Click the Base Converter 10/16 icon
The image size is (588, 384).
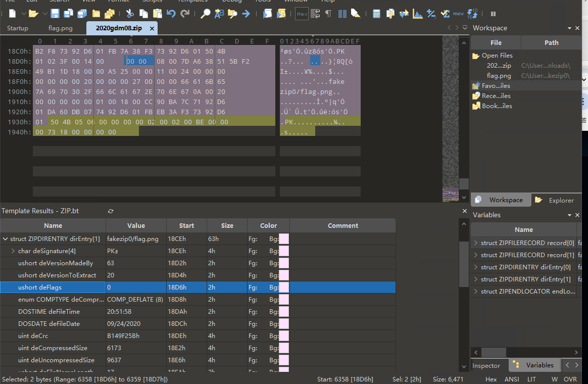[x=472, y=14]
